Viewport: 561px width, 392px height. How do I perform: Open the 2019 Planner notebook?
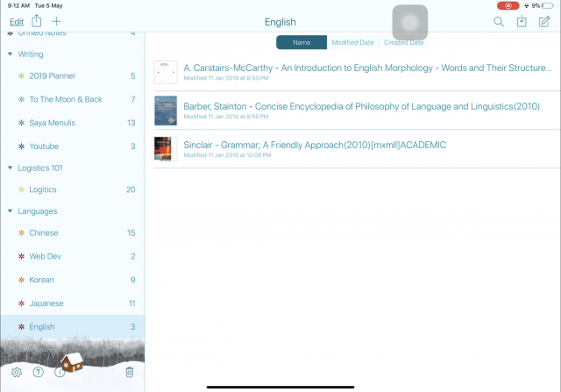[73, 76]
